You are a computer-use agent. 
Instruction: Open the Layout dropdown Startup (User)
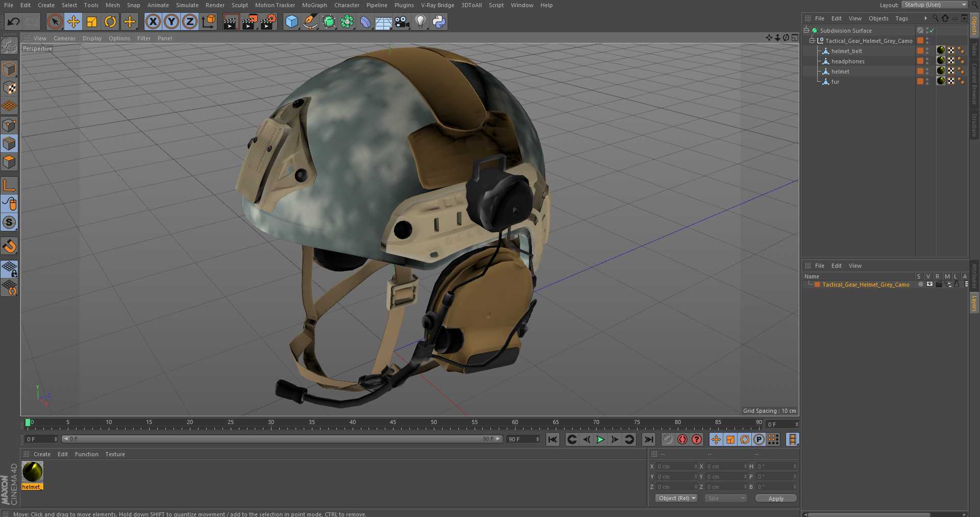(935, 5)
